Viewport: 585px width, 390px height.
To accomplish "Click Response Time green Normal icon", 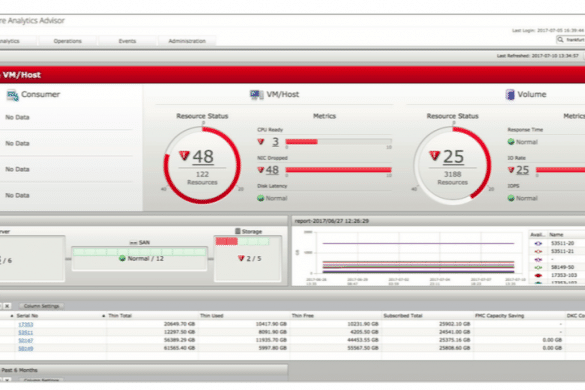I will point(511,142).
